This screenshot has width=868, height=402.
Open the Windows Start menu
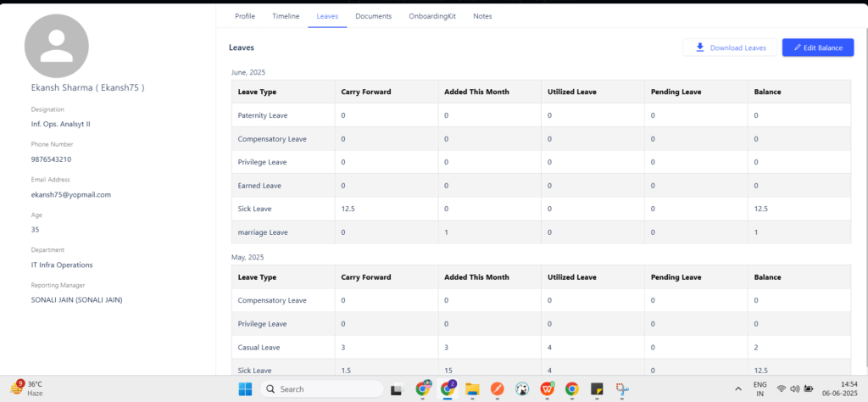point(245,389)
